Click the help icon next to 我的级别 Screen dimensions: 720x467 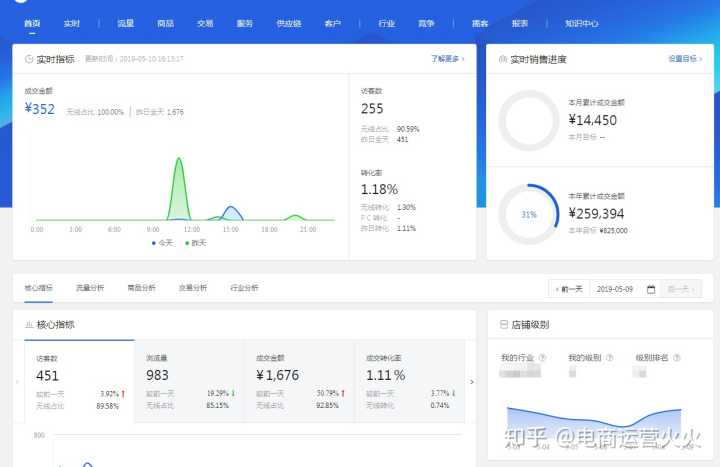pos(609,358)
